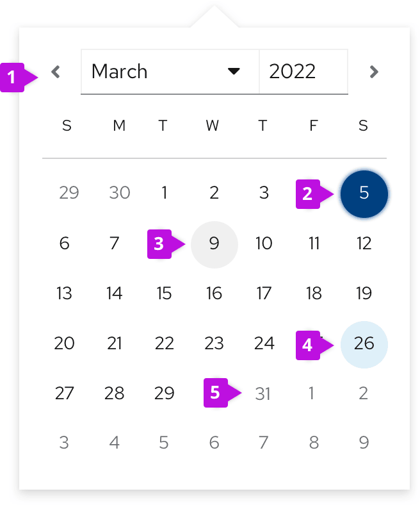420x505 pixels.
Task: Select March 9 on the calendar
Action: tap(214, 244)
